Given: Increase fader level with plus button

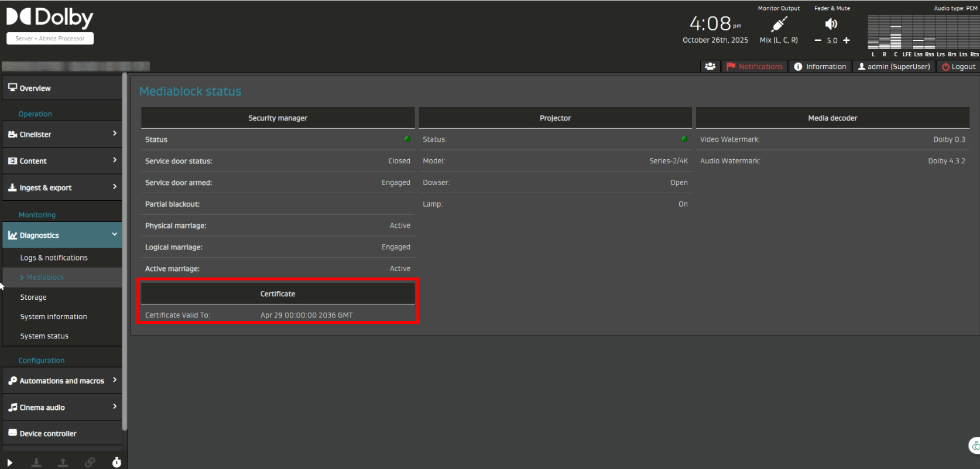Looking at the screenshot, I should pyautogui.click(x=846, y=40).
